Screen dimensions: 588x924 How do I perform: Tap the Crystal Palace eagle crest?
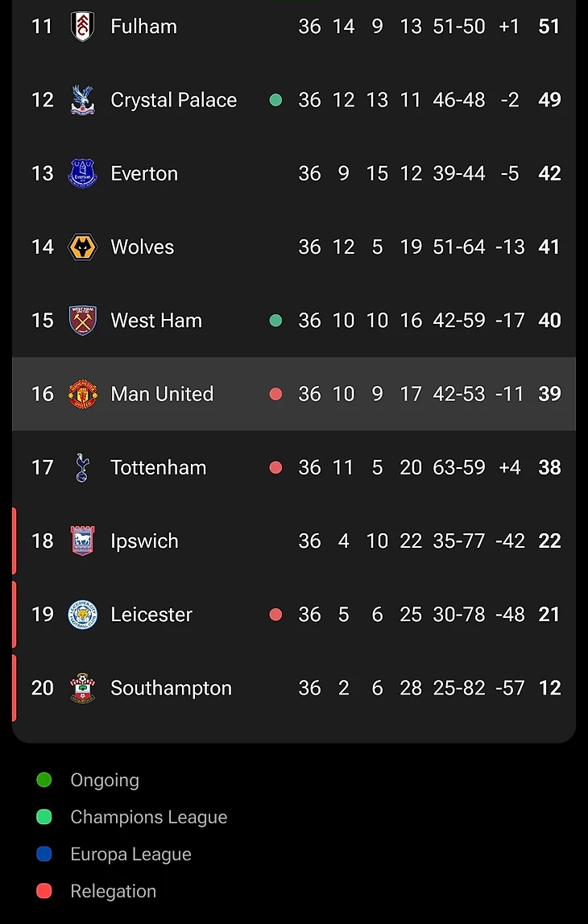[x=82, y=100]
